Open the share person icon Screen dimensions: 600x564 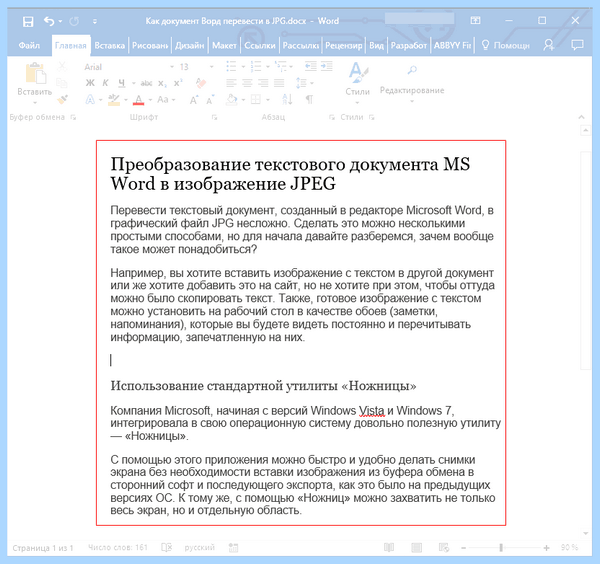click(549, 45)
